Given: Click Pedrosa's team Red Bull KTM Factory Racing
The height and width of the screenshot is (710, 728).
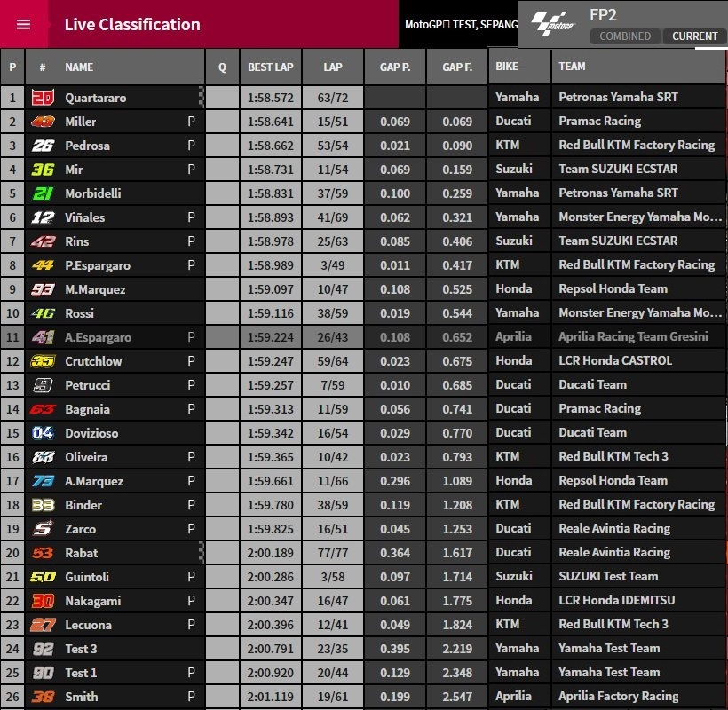Looking at the screenshot, I should (x=637, y=146).
